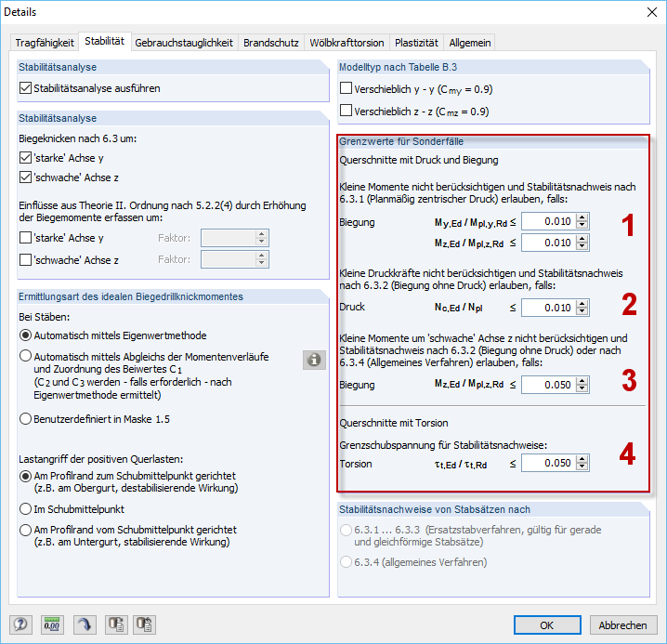Increase My,Ed / Mpl,y,Rd limit via spinner
This screenshot has height=644, width=667.
click(582, 217)
